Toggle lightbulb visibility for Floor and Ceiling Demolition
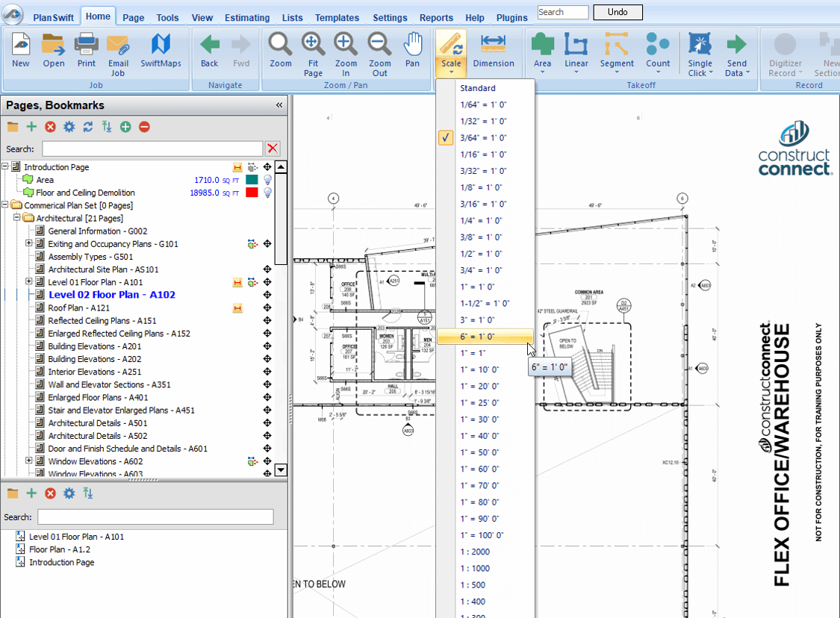840x618 pixels. 267,193
